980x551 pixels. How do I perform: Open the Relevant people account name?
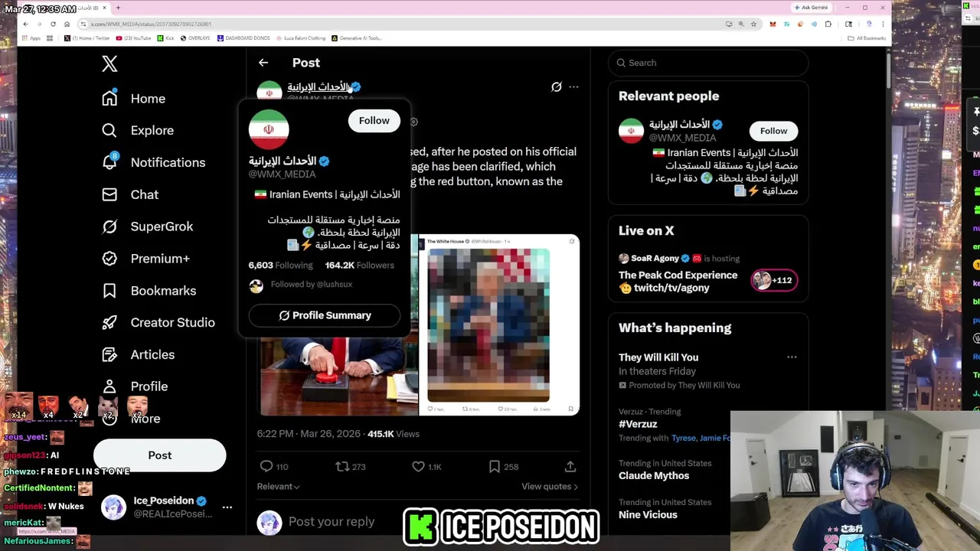pyautogui.click(x=679, y=124)
